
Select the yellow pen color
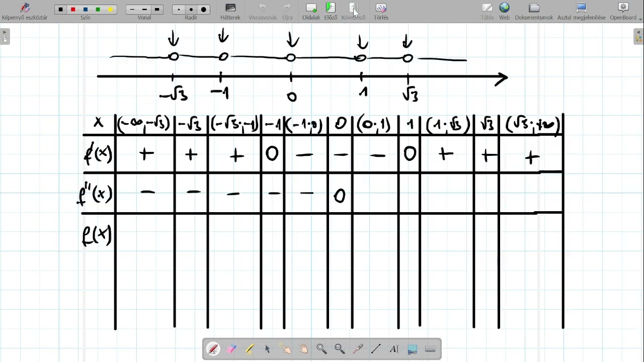110,10
